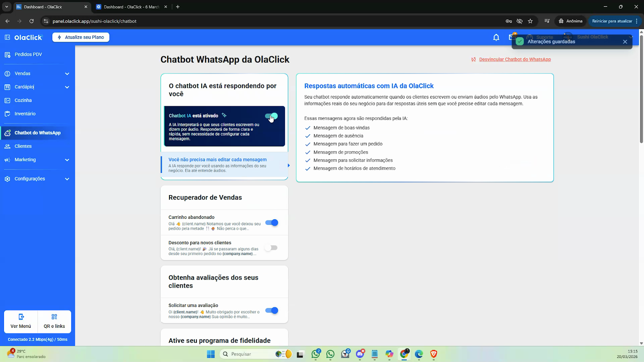Click Desvincular Chatbot do WhatsApp link
644x362 pixels.
tap(515, 60)
